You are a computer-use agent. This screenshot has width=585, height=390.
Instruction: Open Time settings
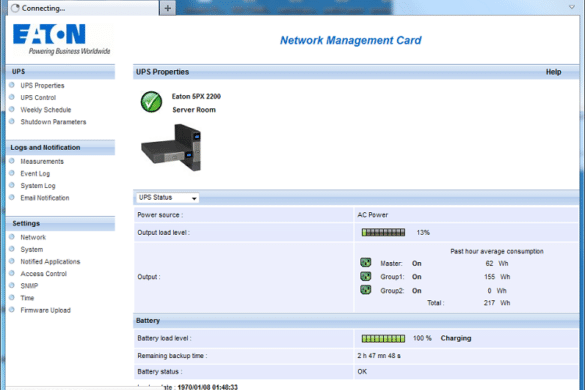coord(27,298)
